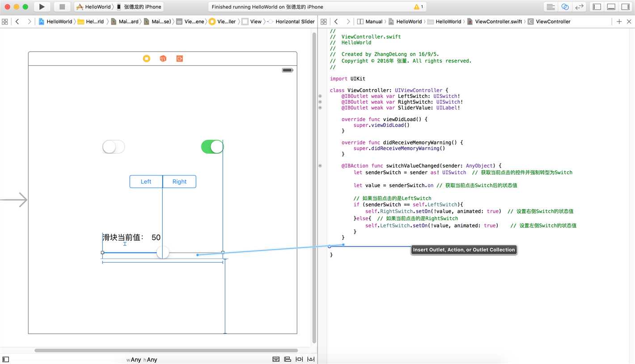Open related items menu in the left editor
Screen dimensions: 635x364
tap(5, 21)
